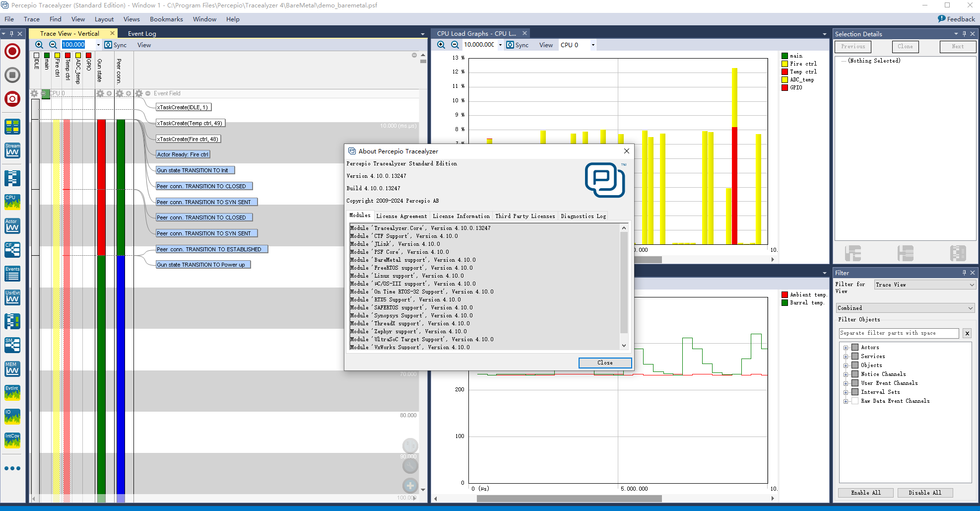The height and width of the screenshot is (511, 980).
Task: Click the main actor green color swatch
Action: pyautogui.click(x=784, y=56)
